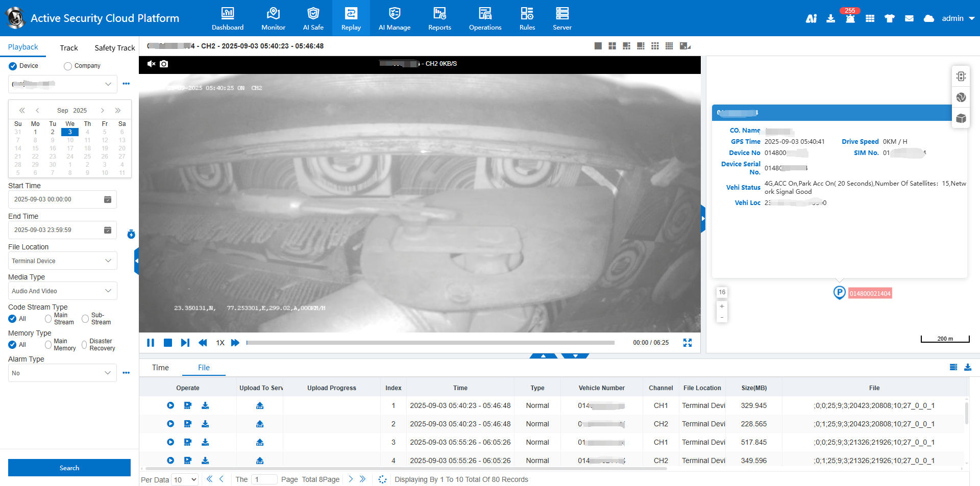Switch to the Safety Track tab
The image size is (980, 486).
click(114, 48)
